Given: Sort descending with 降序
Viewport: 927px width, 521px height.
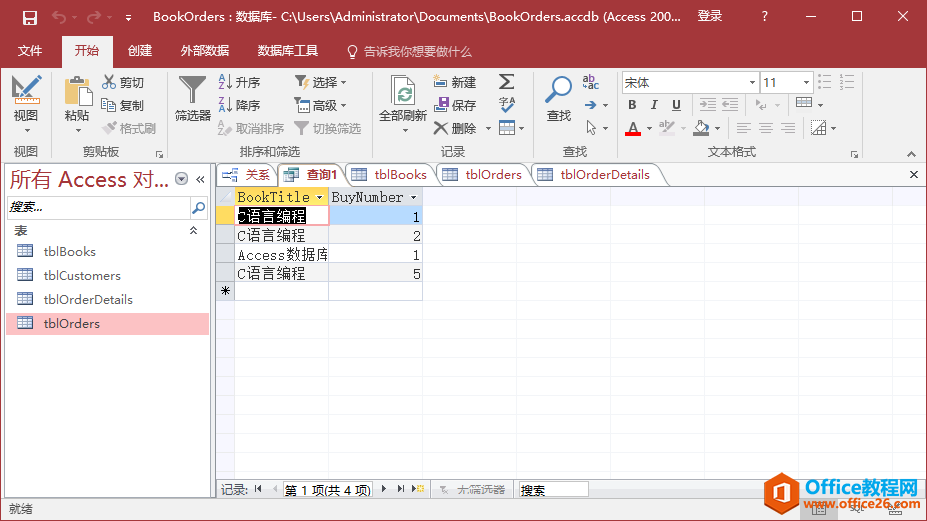Looking at the screenshot, I should pos(239,105).
